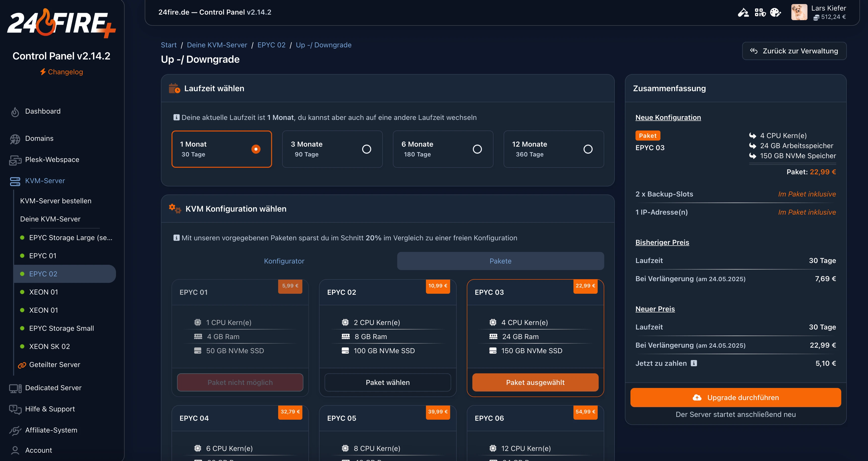Image resolution: width=868 pixels, height=461 pixels.
Task: Click the Affiliate-System handshake icon
Action: (15, 430)
